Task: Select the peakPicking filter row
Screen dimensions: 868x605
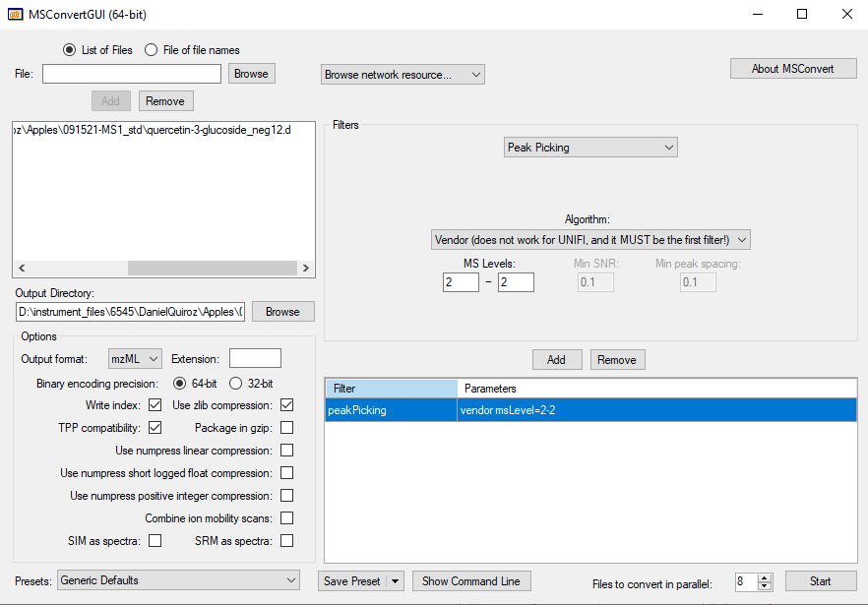Action: pos(590,410)
